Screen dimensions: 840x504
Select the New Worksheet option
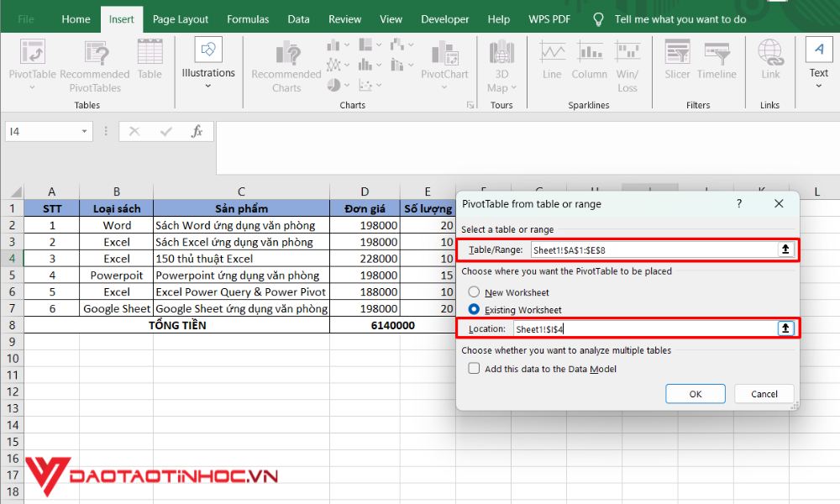point(475,294)
